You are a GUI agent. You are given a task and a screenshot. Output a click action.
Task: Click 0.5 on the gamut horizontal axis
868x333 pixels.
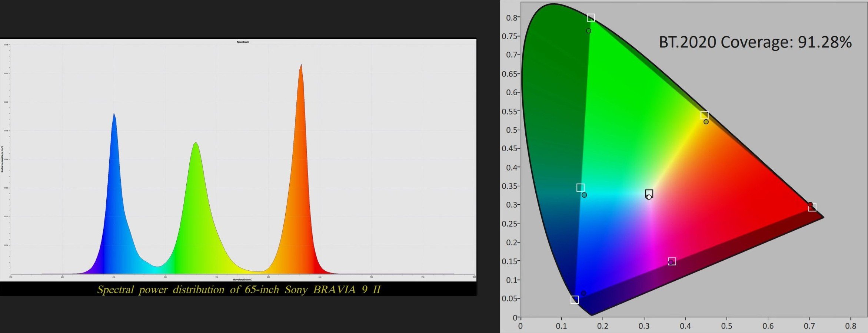tap(726, 326)
